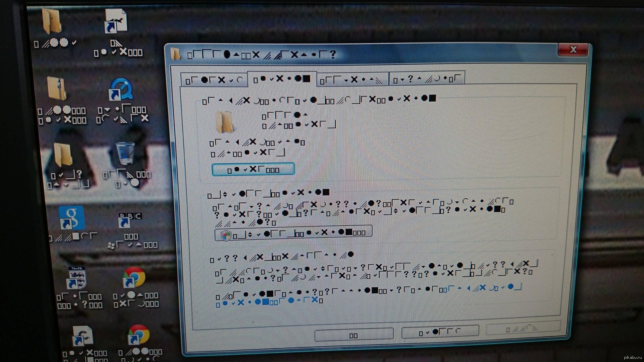Click the Advanced Sharing button with shield icon

(x=293, y=233)
